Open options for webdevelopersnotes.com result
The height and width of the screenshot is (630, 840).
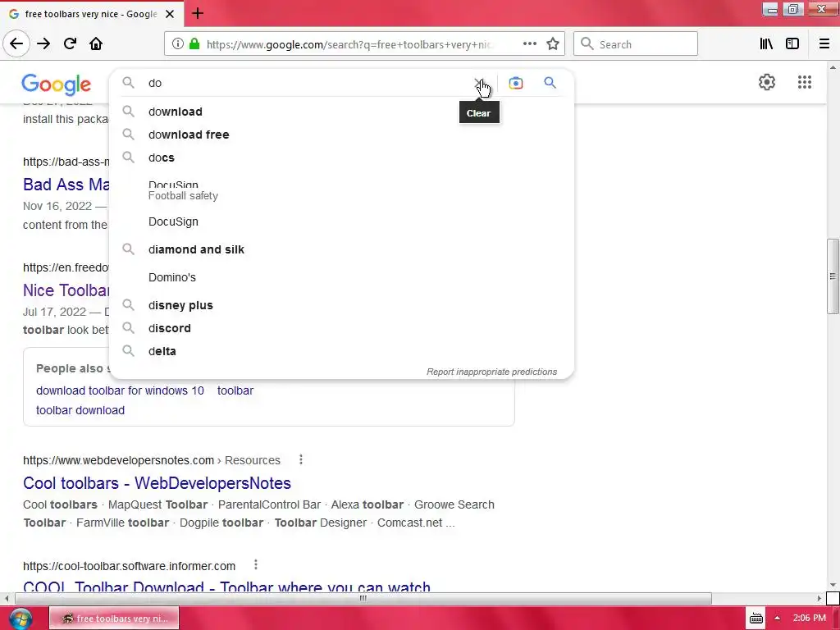(301, 459)
